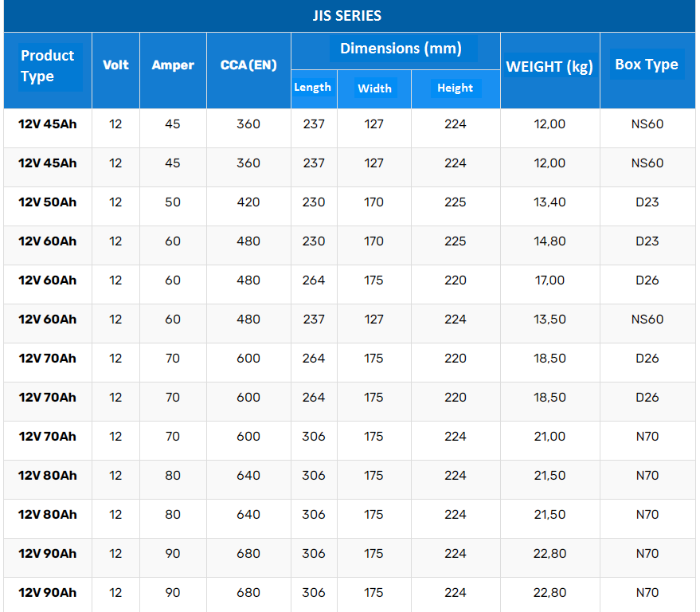Screen dimensions: 700x612
Task: Select the Product Type column header
Action: pyautogui.click(x=48, y=66)
